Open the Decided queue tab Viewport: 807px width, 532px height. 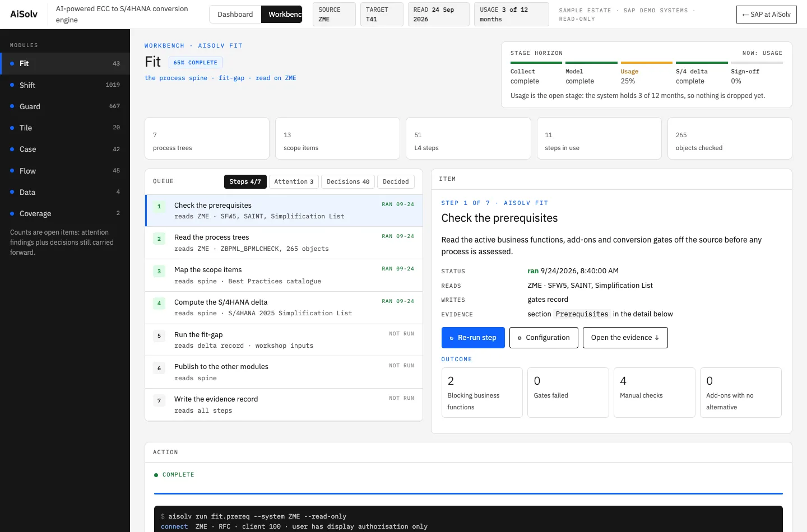click(x=396, y=181)
